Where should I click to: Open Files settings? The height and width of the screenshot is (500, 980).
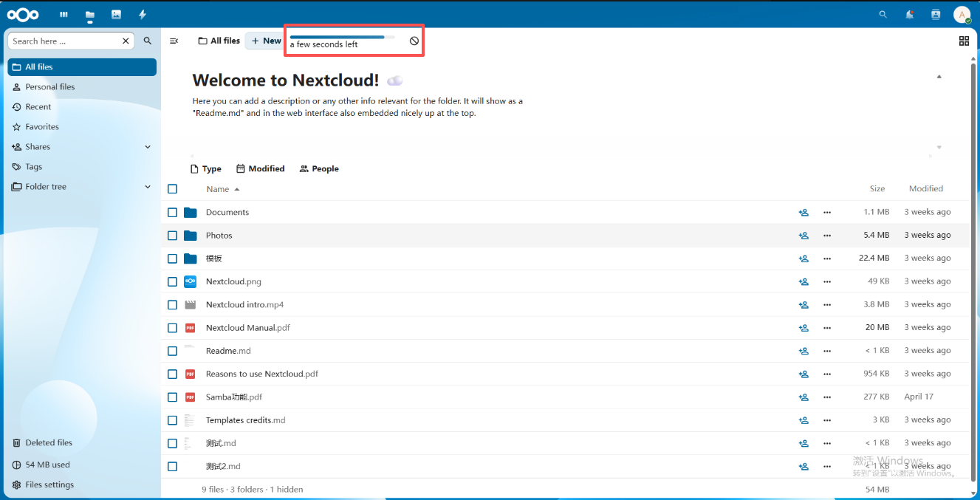point(82,485)
